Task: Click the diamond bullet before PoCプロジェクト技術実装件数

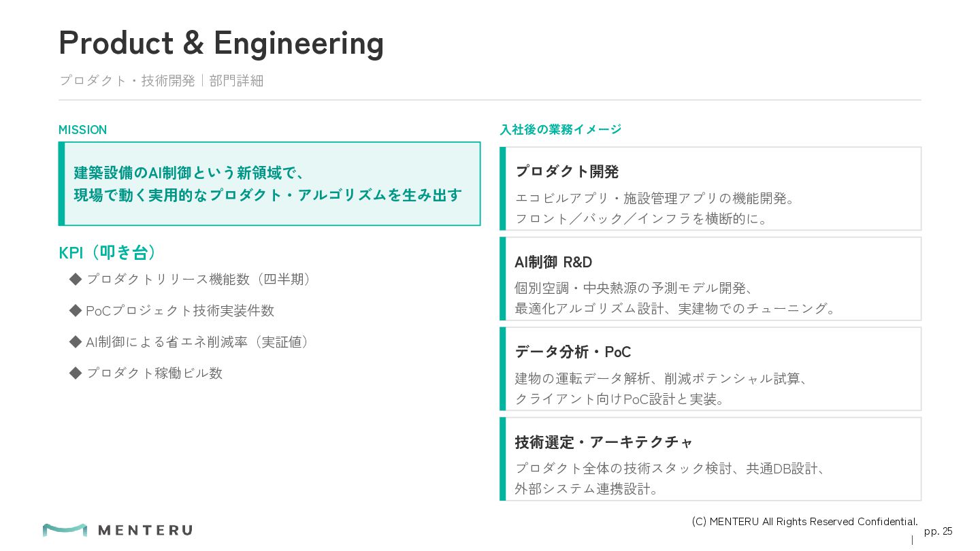Action: pyautogui.click(x=76, y=310)
